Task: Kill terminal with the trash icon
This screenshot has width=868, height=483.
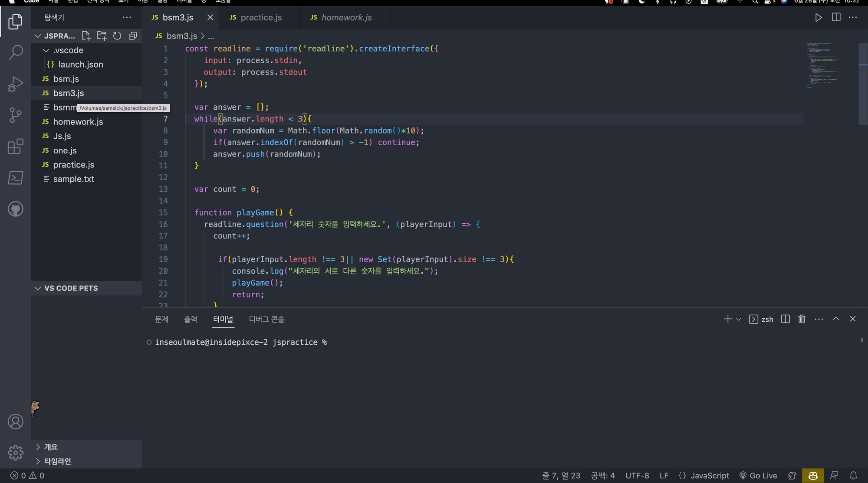Action: [802, 319]
